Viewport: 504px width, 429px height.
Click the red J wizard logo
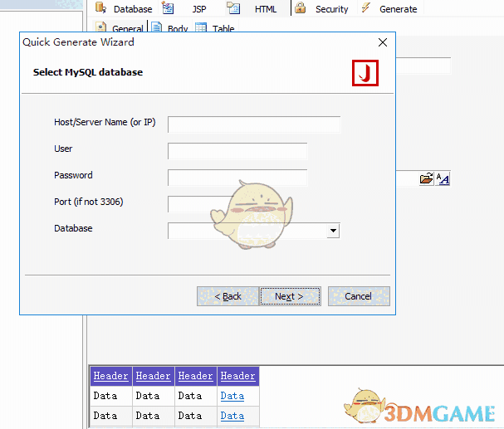[365, 73]
